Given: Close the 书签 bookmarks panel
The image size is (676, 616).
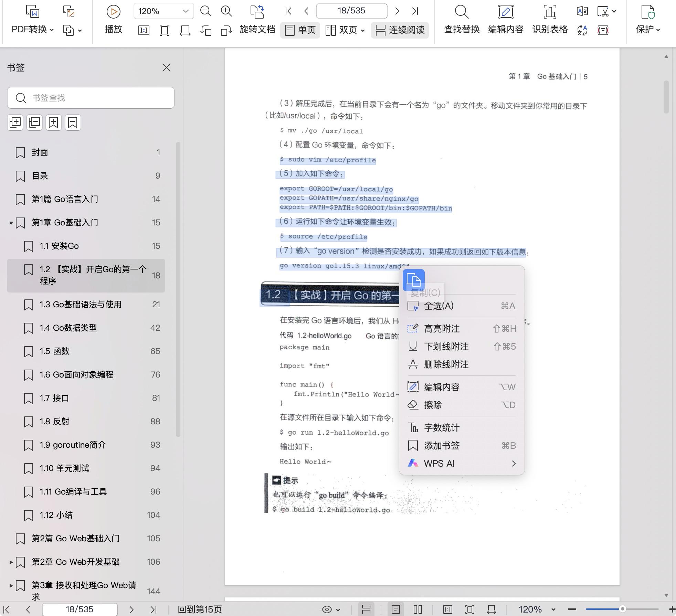Looking at the screenshot, I should point(167,67).
